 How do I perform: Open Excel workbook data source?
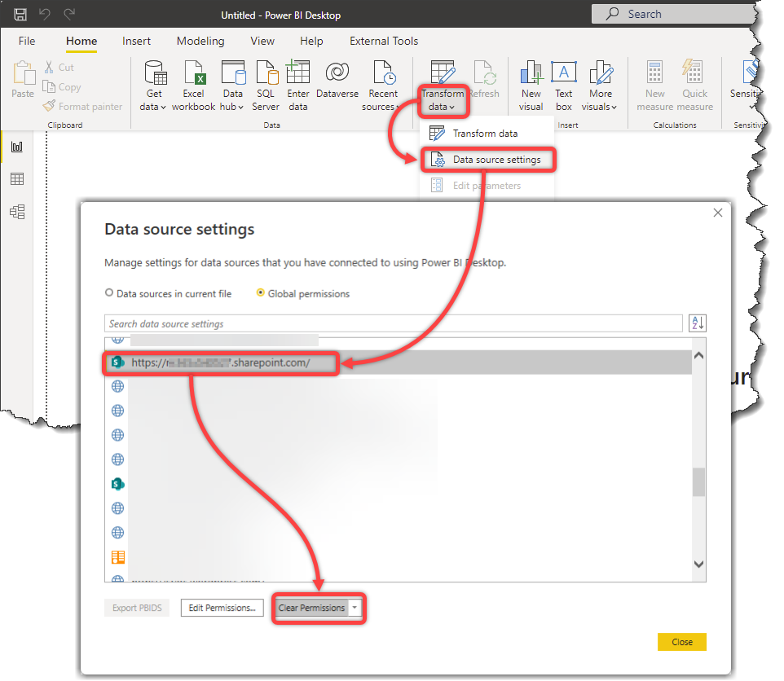pos(193,86)
